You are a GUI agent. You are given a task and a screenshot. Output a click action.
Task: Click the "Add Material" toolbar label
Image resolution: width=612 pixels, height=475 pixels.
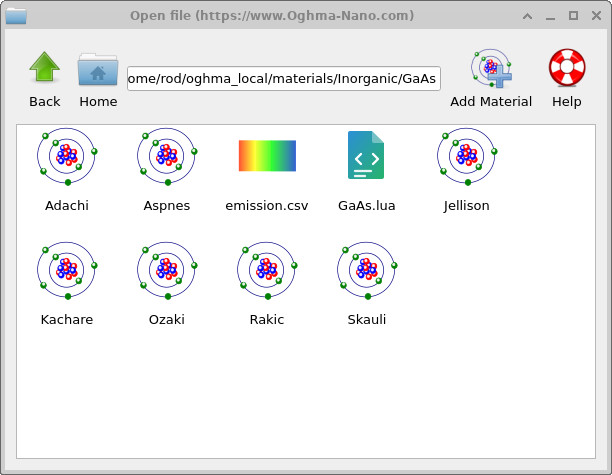[491, 101]
